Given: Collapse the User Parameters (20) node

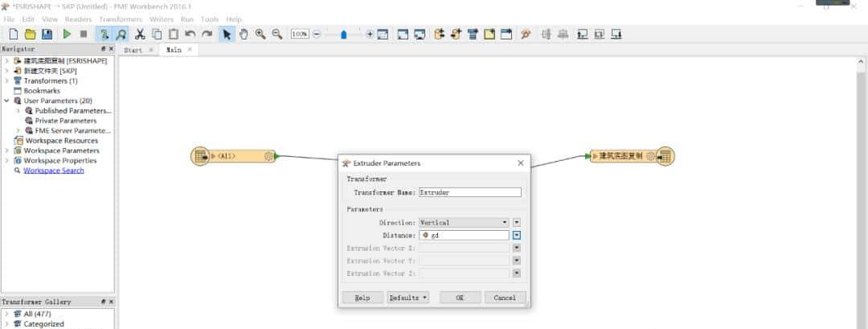Looking at the screenshot, I should tap(6, 101).
